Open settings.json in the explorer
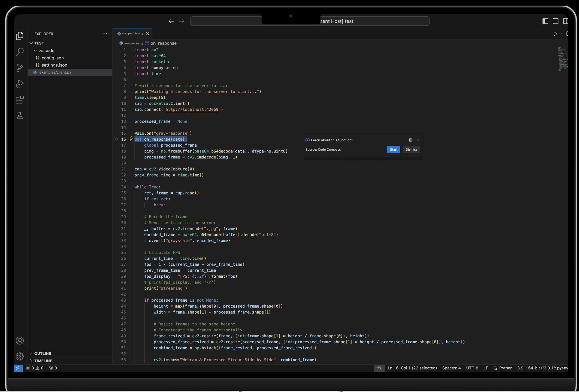Image resolution: width=579 pixels, height=392 pixels. [x=70, y=65]
